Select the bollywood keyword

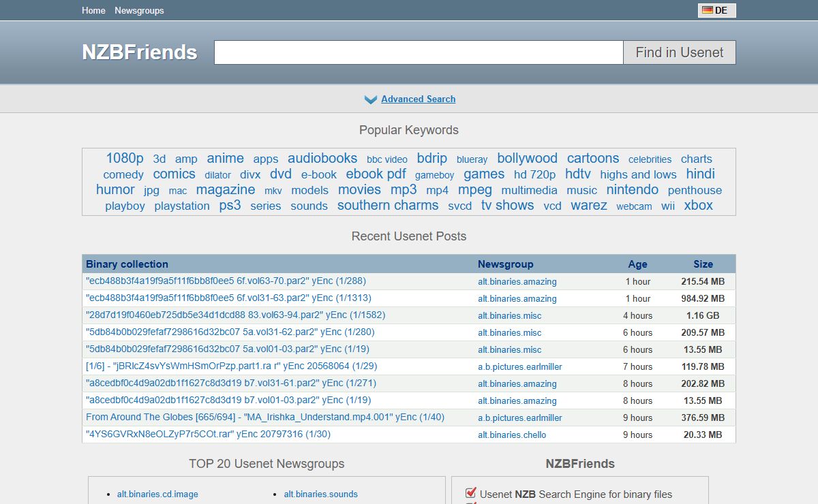coord(528,158)
